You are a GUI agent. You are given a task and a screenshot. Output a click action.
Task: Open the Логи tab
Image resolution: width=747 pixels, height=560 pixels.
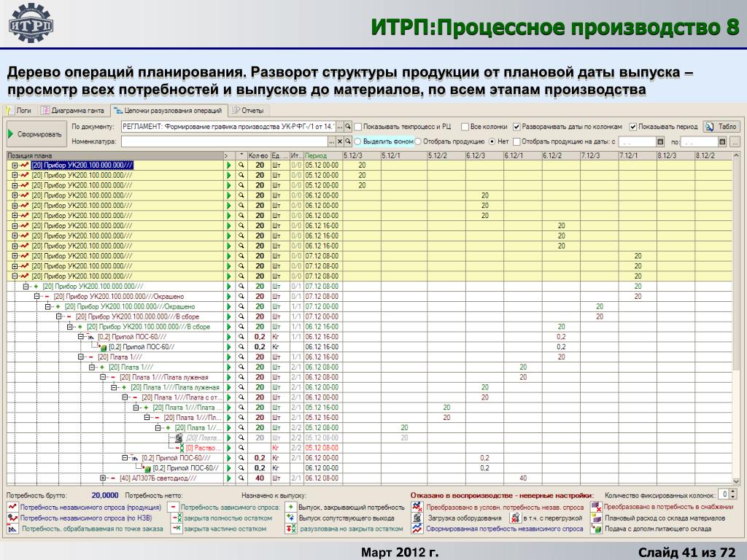click(18, 111)
